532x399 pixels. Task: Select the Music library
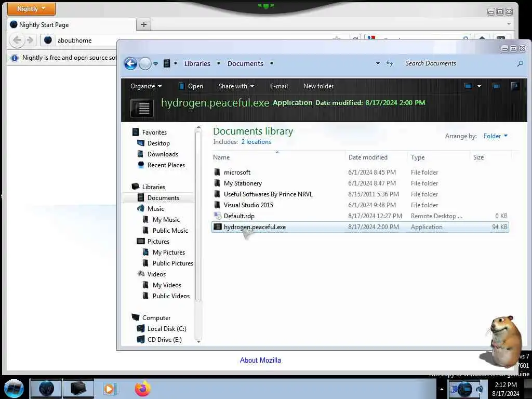pos(155,209)
